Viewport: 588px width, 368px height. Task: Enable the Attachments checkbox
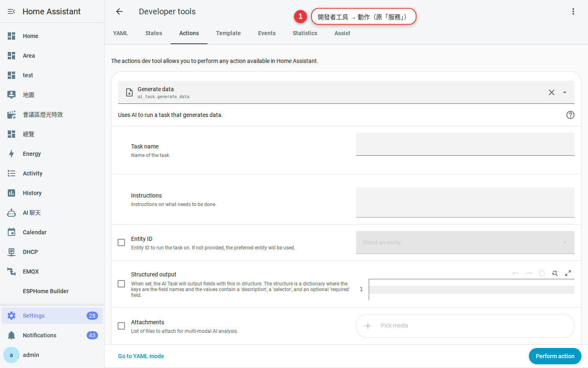(121, 326)
